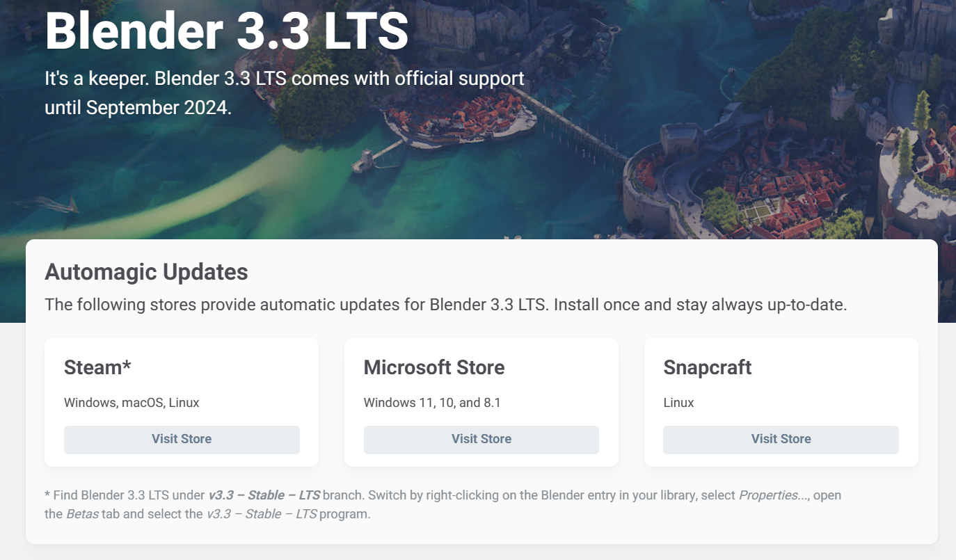
Task: Click the Blender 3.3 LTS page title
Action: [x=227, y=30]
